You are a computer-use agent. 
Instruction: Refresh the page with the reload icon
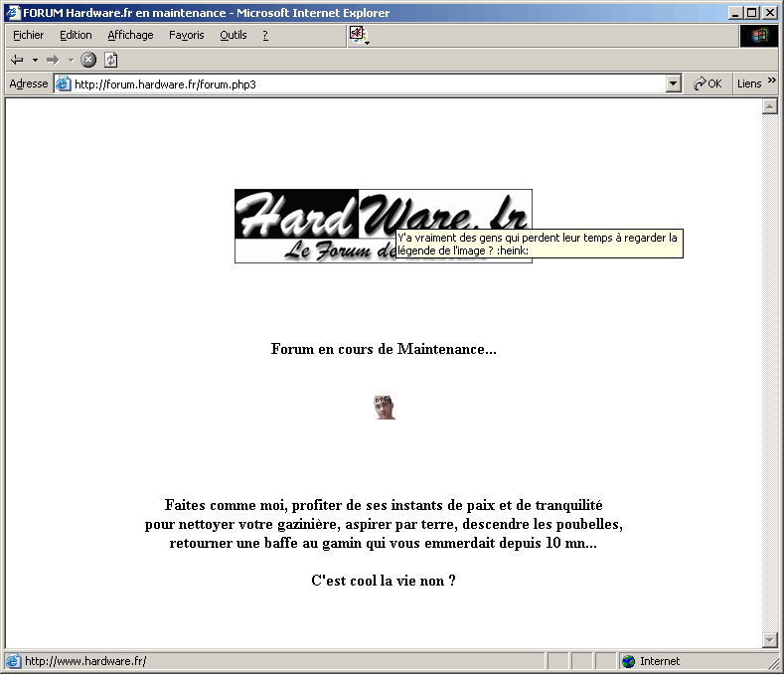(x=111, y=60)
